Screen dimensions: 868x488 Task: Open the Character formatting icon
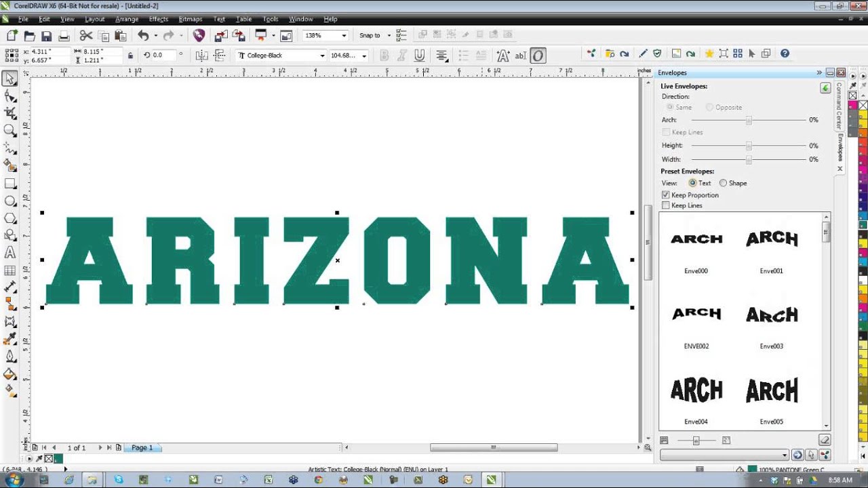502,56
